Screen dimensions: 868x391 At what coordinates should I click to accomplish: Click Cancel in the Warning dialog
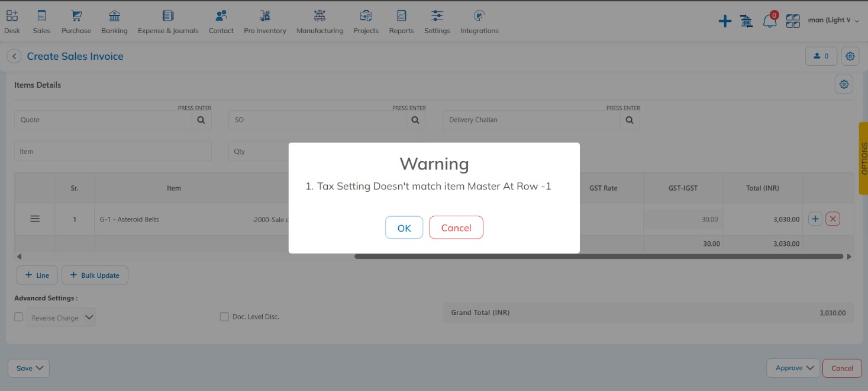[456, 227]
